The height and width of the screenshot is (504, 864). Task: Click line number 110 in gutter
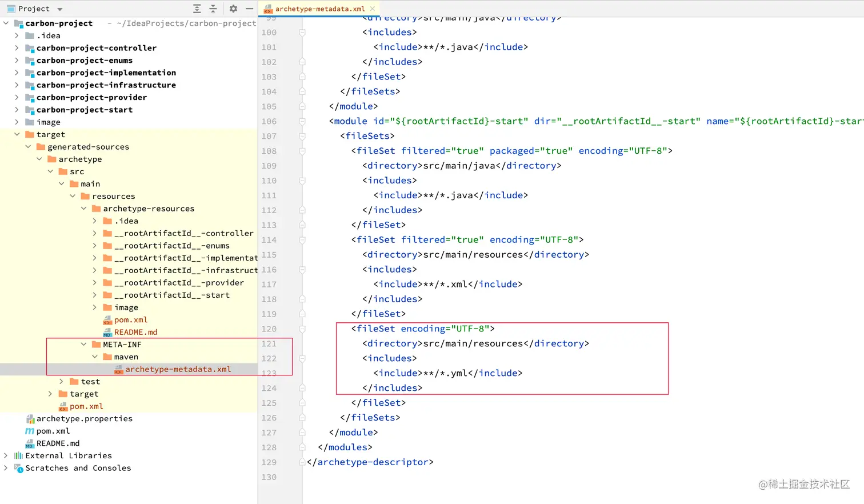click(269, 181)
